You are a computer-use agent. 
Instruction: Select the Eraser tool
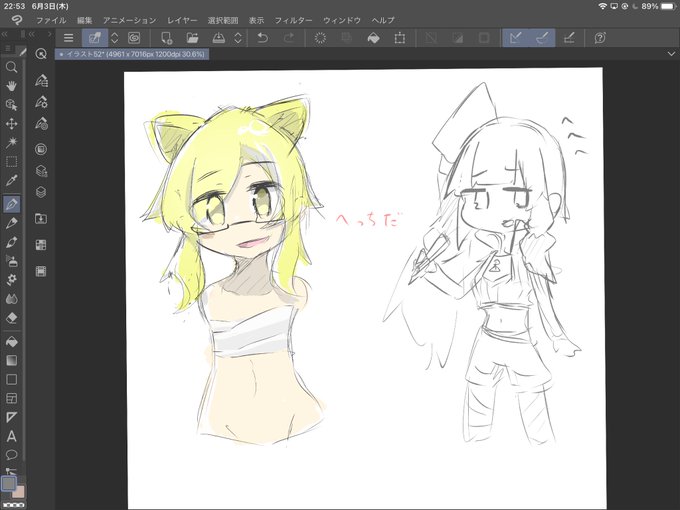(12, 318)
